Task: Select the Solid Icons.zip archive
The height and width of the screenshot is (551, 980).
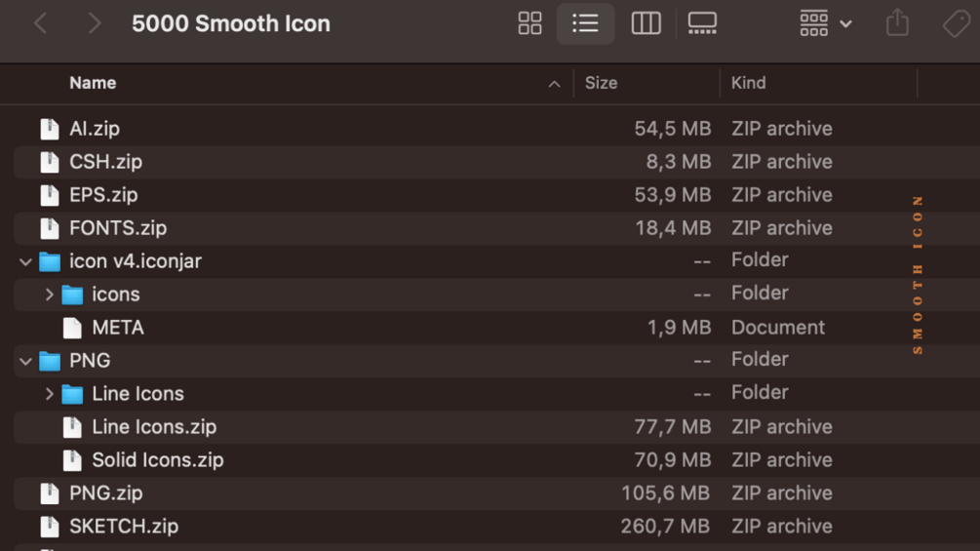Action: pyautogui.click(x=157, y=460)
